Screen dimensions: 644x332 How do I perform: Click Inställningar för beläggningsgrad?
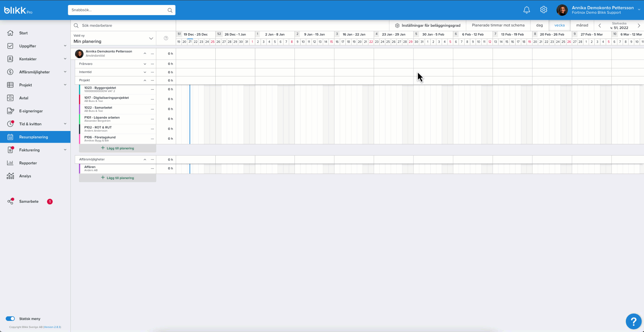pos(428,25)
